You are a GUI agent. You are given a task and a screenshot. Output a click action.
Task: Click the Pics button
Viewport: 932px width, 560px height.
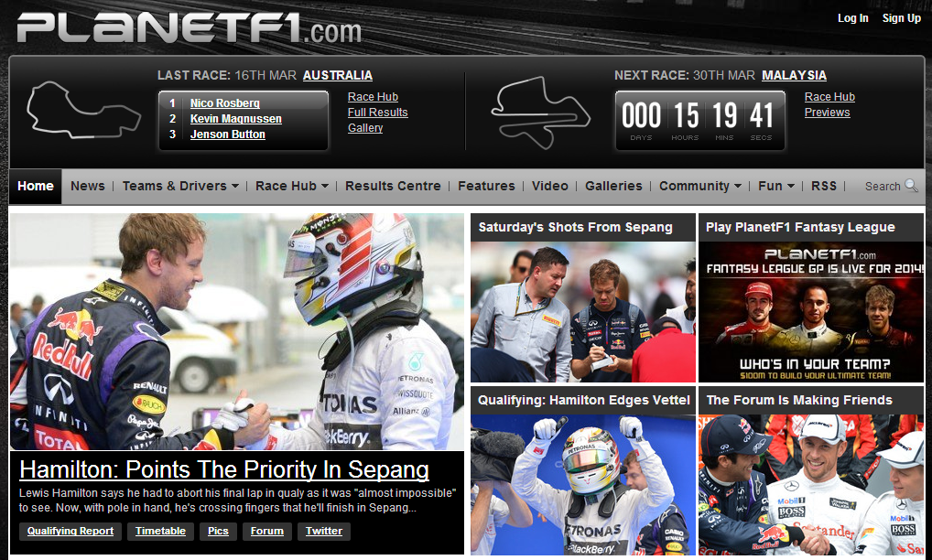(x=218, y=531)
